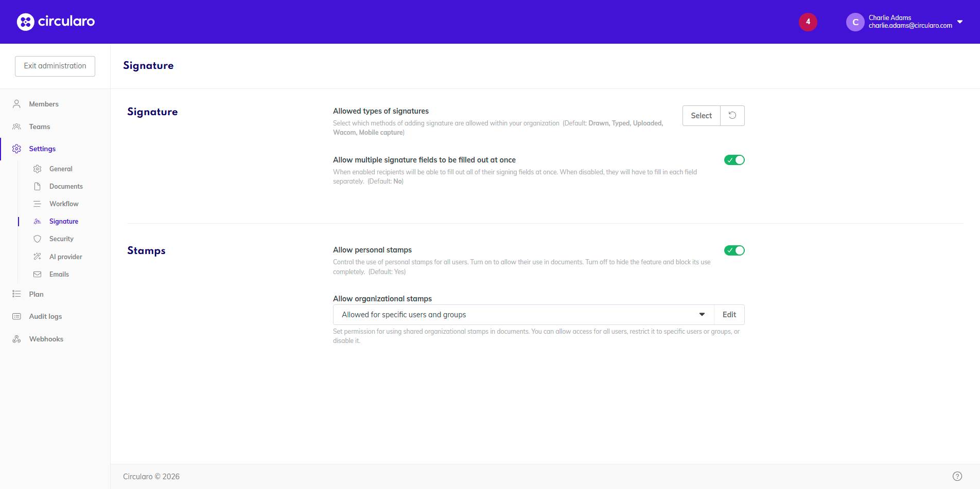Open the organizational stamps permission dropdown
The image size is (980, 489).
pyautogui.click(x=523, y=315)
